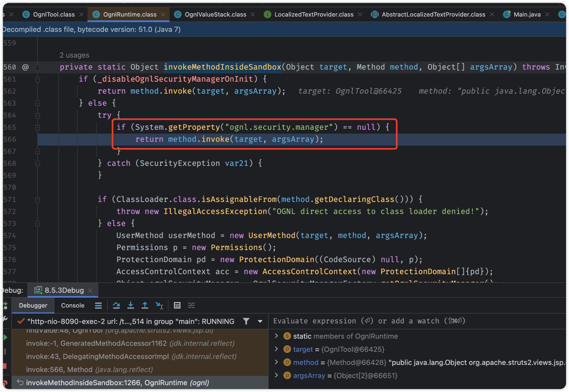Click the Step Into arrow icon
The width and height of the screenshot is (569, 392).
[x=130, y=305]
